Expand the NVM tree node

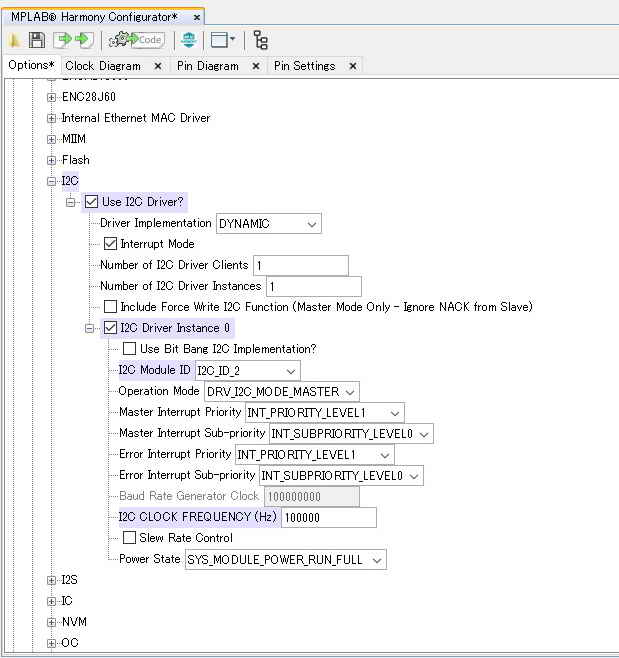click(x=52, y=622)
